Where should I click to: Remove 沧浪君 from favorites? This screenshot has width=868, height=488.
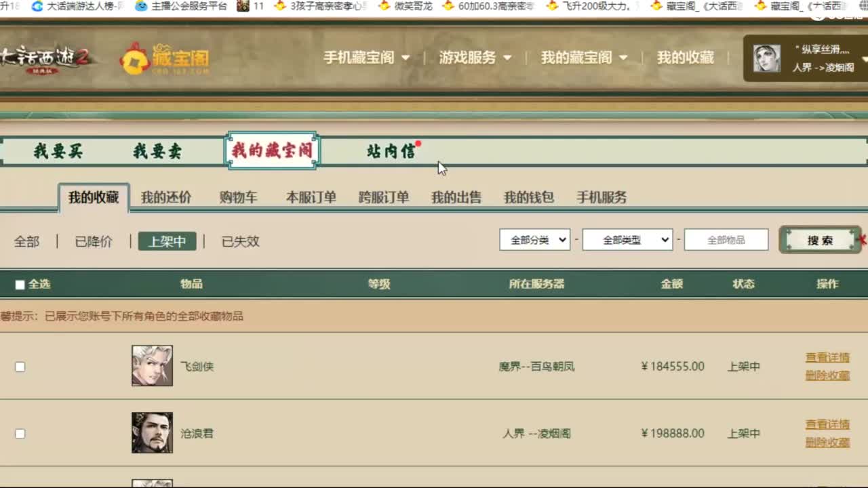point(827,443)
